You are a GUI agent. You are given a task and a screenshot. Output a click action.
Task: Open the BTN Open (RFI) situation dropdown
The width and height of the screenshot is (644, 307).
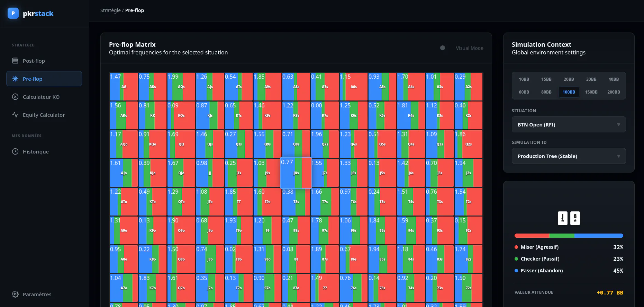click(569, 125)
